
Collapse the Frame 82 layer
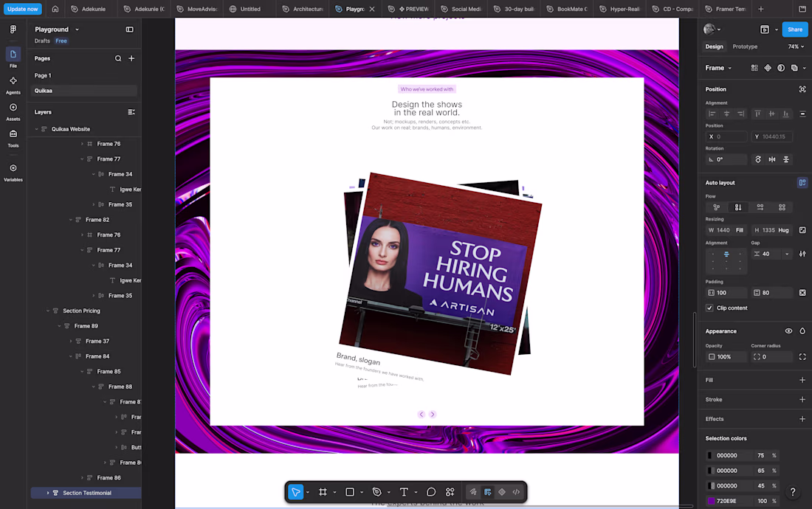[x=71, y=220]
